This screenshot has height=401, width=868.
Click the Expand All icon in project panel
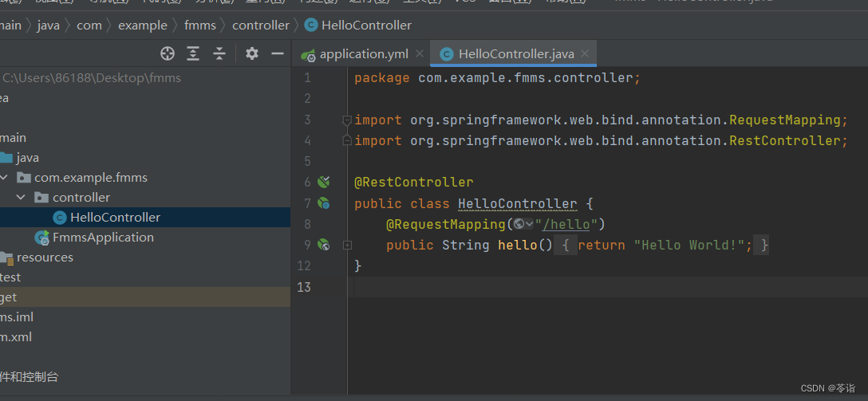click(192, 53)
